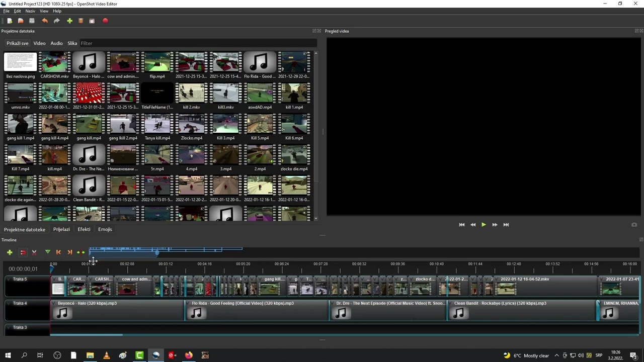The image size is (644, 362).
Task: Undo the last action
Action: [x=45, y=21]
